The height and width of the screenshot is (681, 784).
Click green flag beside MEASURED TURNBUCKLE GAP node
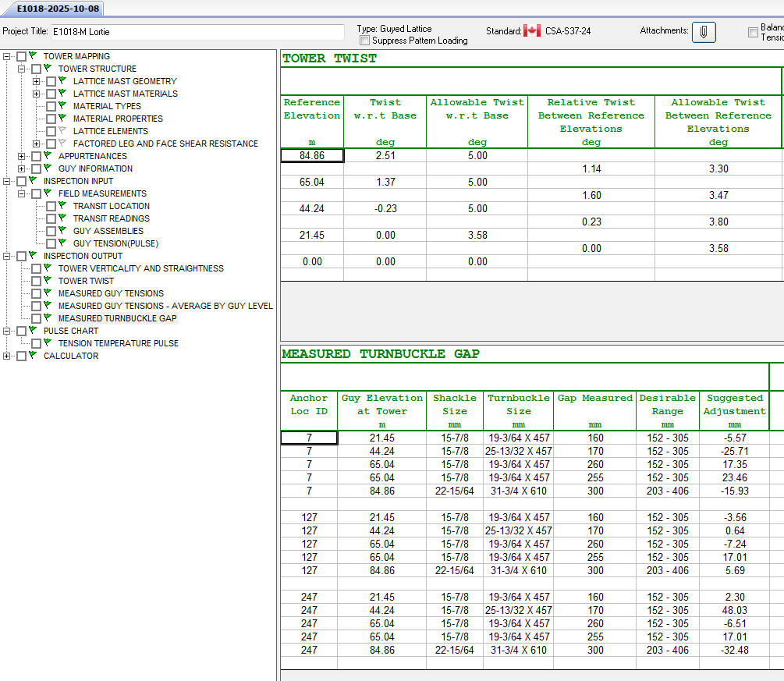(48, 317)
